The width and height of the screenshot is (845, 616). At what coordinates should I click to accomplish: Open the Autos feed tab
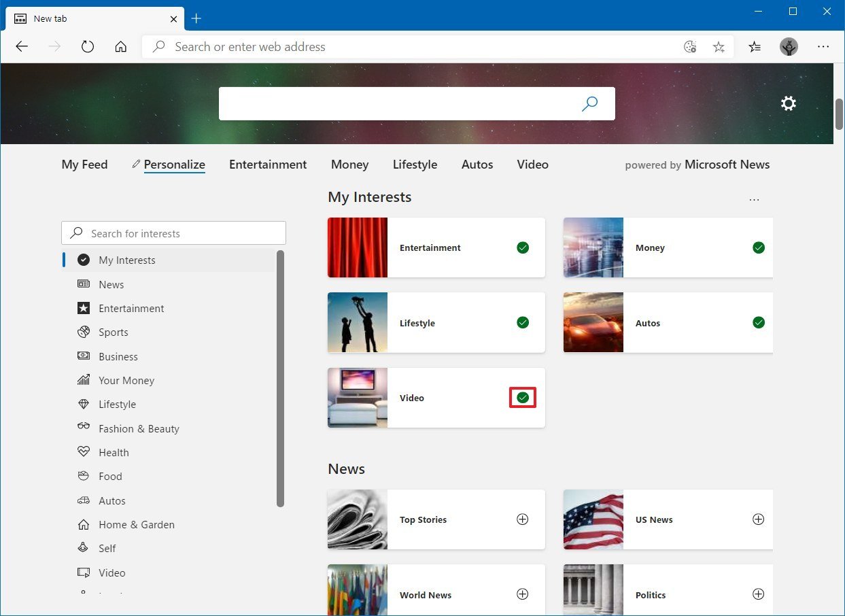[477, 165]
